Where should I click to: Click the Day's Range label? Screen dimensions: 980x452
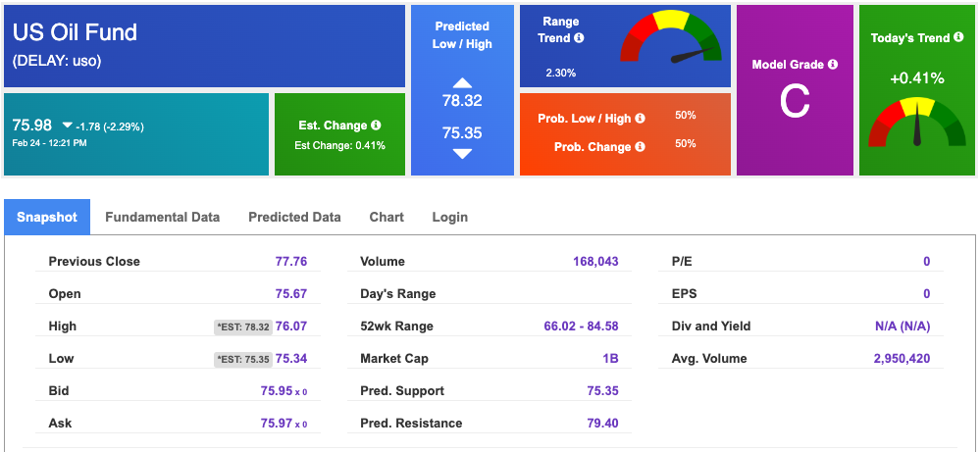[398, 294]
